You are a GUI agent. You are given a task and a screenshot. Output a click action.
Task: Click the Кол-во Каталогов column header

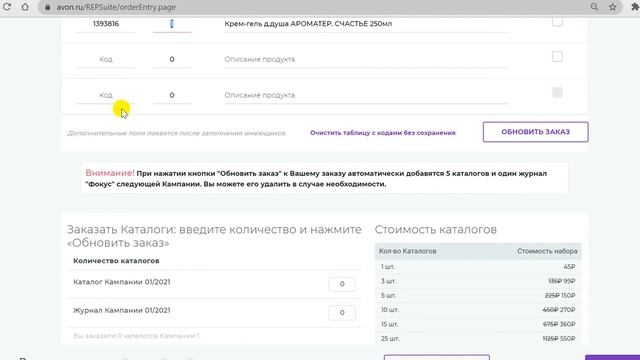click(407, 251)
